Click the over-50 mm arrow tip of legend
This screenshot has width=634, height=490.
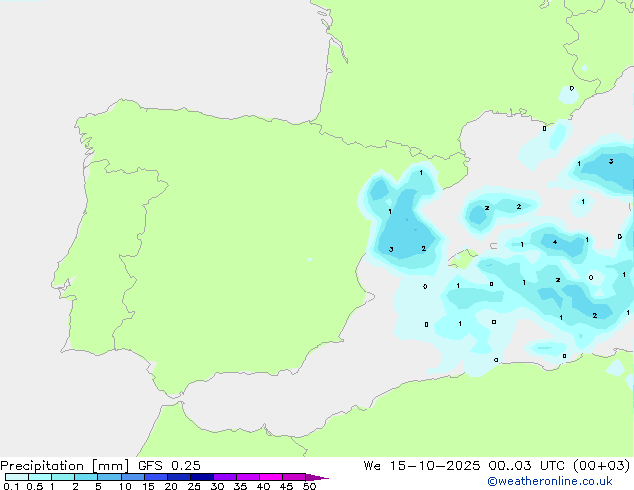click(317, 477)
